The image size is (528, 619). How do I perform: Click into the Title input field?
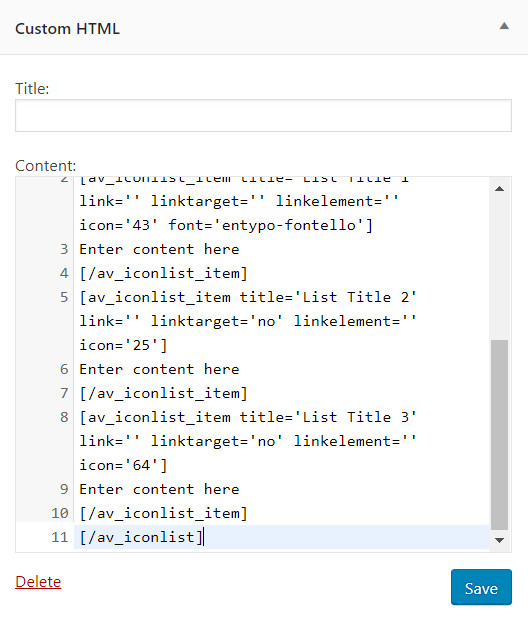click(263, 116)
